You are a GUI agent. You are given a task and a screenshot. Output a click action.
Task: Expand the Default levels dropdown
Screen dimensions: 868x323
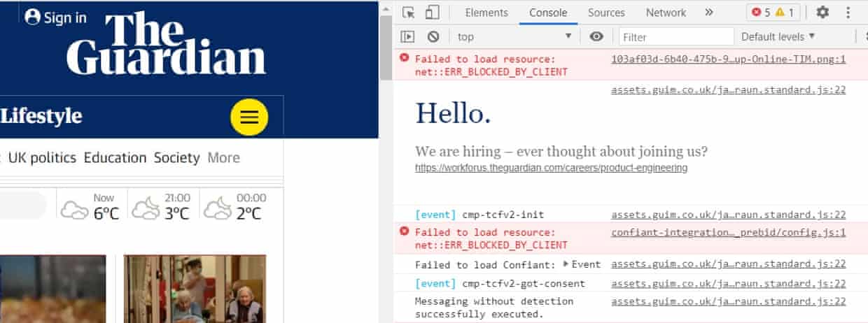pos(778,36)
